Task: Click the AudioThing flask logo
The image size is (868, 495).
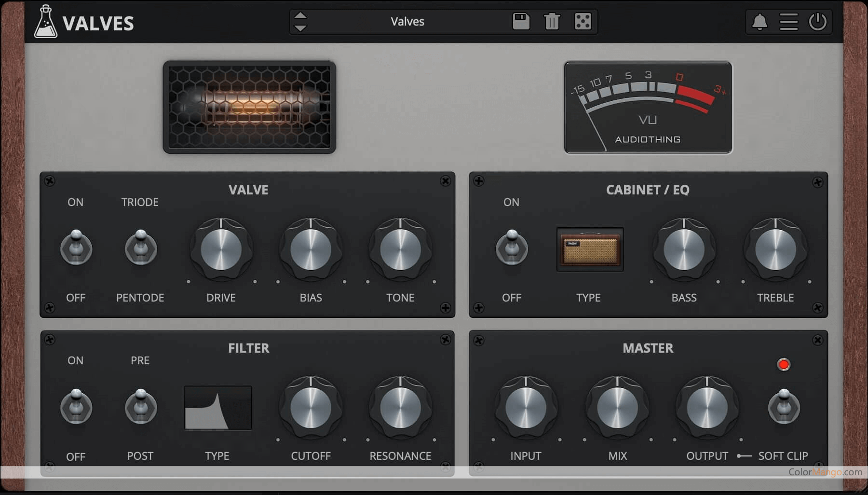Action: (x=46, y=21)
